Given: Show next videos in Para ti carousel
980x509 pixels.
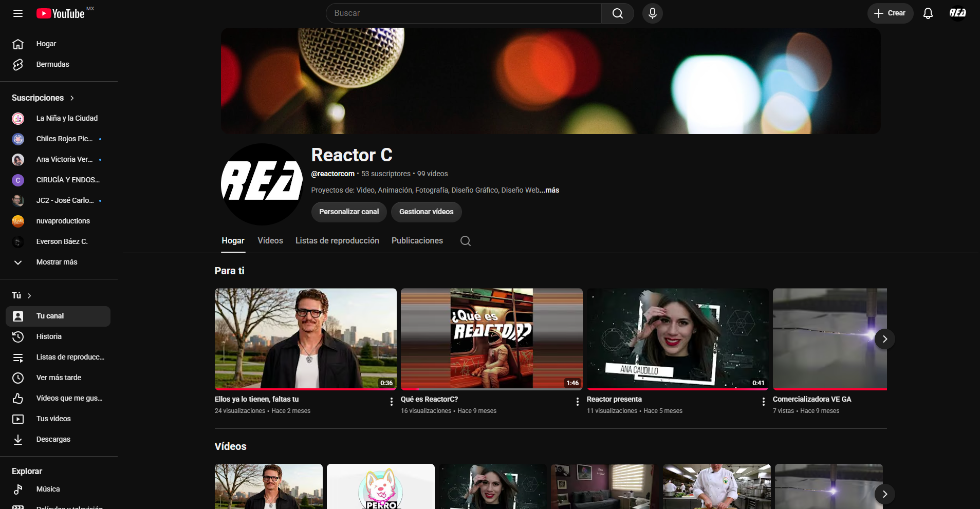Looking at the screenshot, I should [885, 339].
